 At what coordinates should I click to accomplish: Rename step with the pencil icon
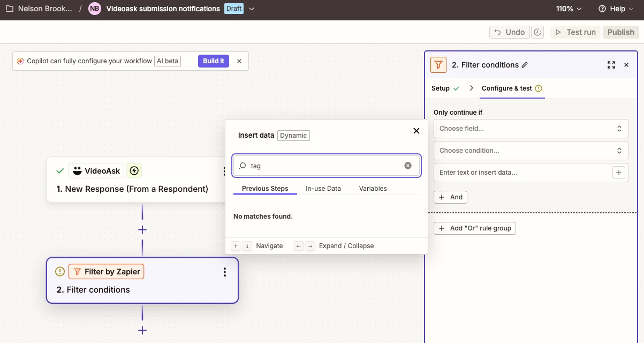(525, 65)
